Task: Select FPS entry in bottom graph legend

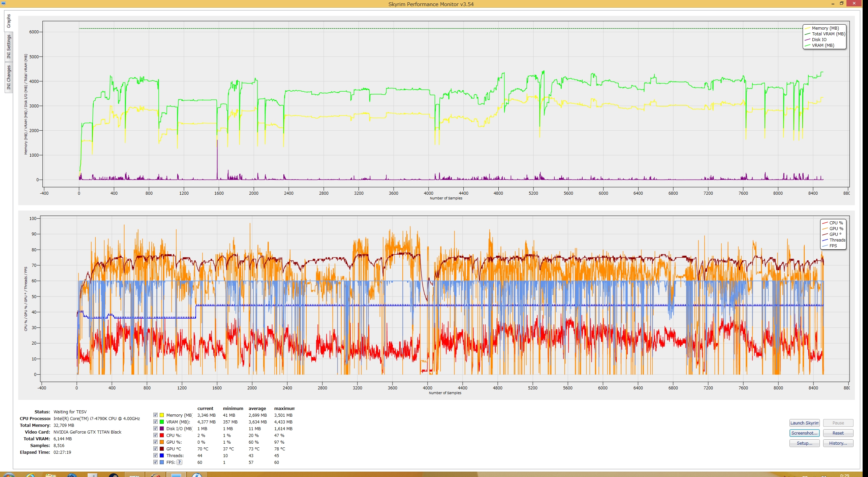Action: pos(830,246)
